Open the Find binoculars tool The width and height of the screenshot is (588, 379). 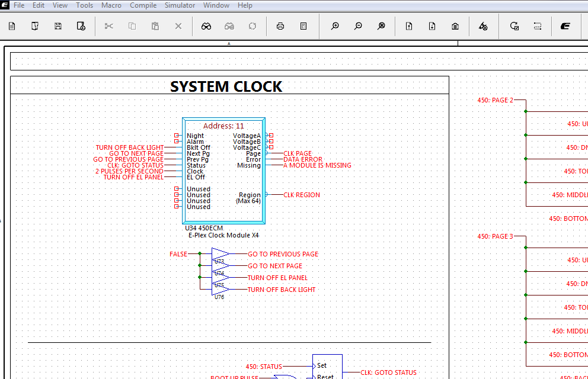(206, 26)
